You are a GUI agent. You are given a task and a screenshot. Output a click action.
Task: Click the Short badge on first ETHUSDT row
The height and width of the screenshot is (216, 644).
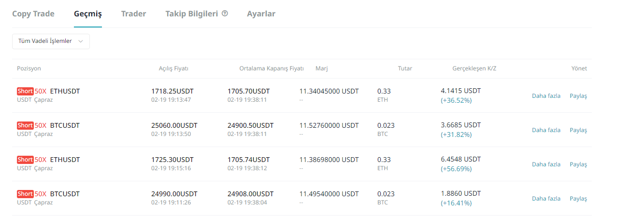click(x=25, y=91)
